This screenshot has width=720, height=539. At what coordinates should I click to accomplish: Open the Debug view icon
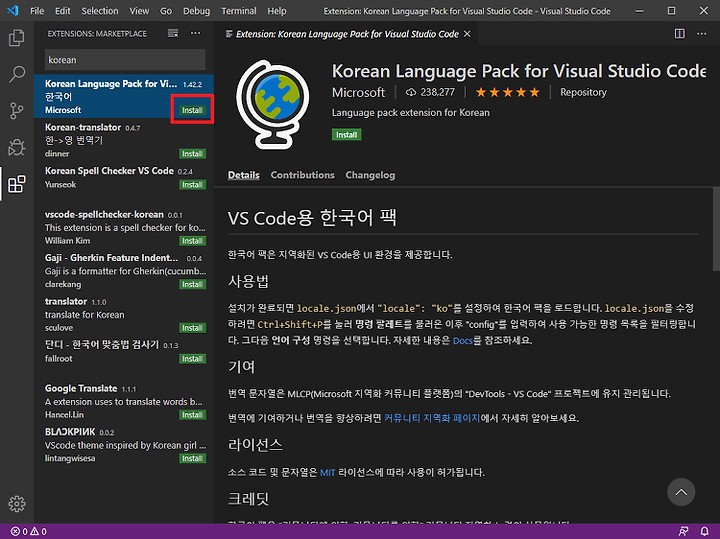point(17,147)
